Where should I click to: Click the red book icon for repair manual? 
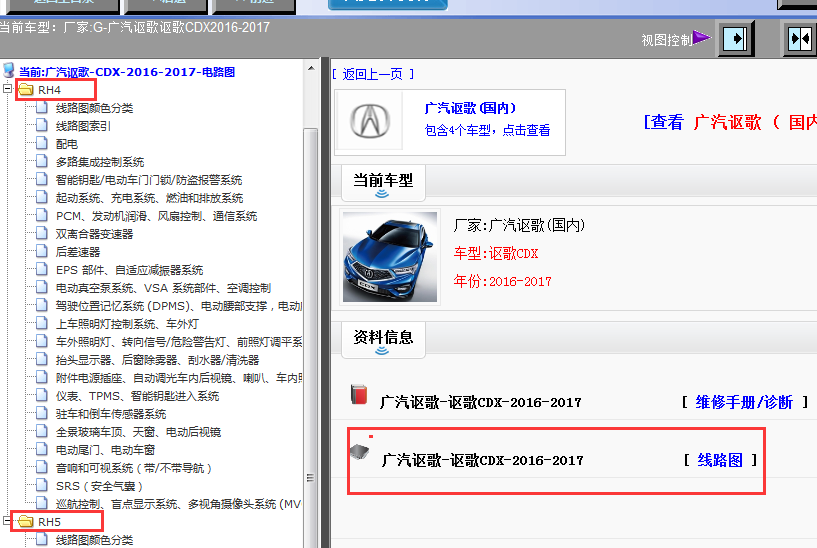coord(359,394)
